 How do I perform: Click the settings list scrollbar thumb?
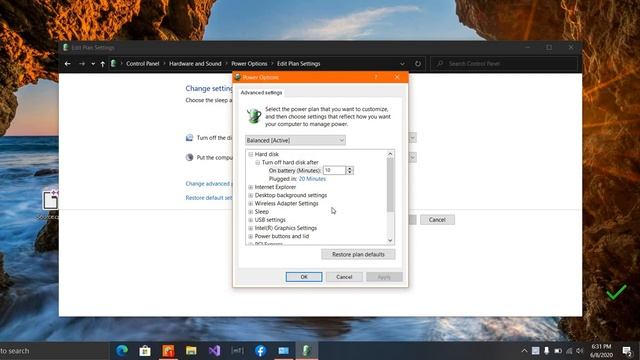pos(390,184)
